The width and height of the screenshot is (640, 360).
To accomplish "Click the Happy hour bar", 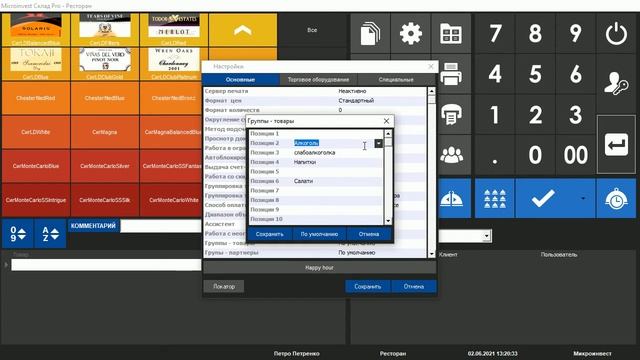I will pyautogui.click(x=319, y=268).
